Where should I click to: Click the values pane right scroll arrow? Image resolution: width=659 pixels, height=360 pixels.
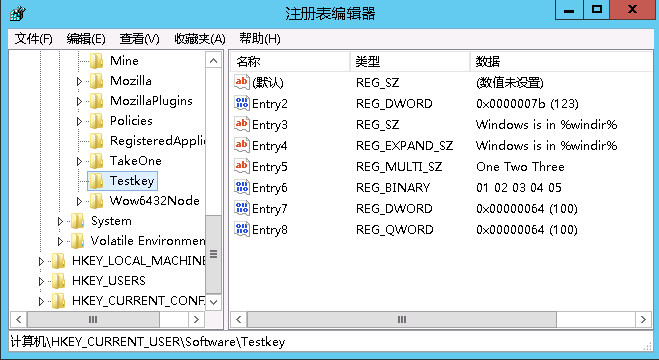[643, 320]
